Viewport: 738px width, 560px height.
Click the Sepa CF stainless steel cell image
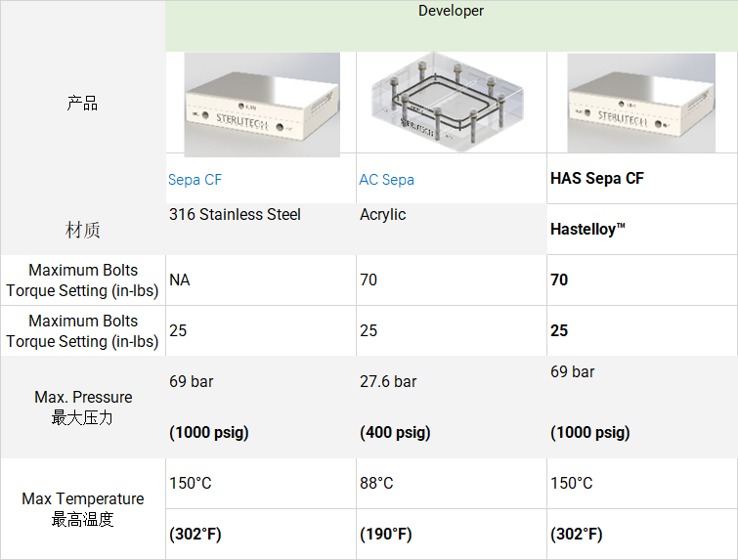coord(262,105)
